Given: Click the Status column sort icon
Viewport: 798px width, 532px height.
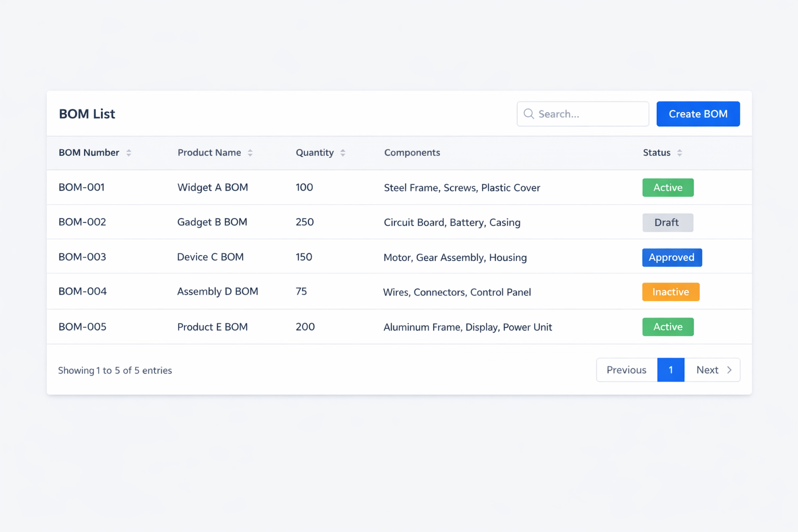Looking at the screenshot, I should point(680,153).
